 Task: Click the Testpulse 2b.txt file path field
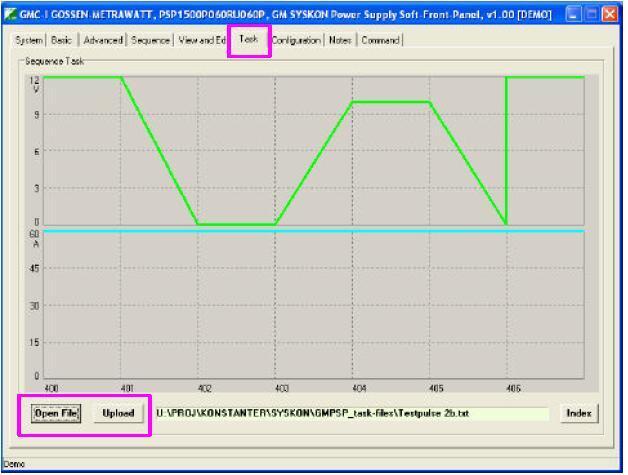click(x=350, y=413)
